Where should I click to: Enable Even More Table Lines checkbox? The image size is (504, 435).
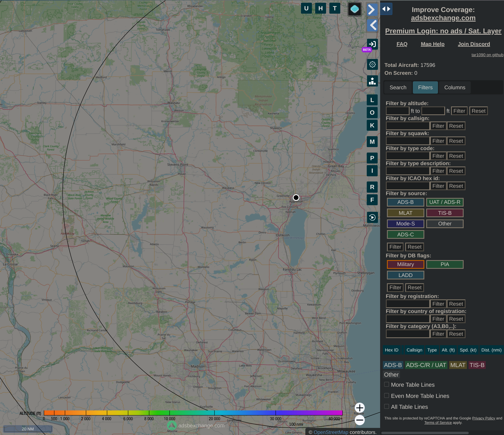(x=387, y=395)
